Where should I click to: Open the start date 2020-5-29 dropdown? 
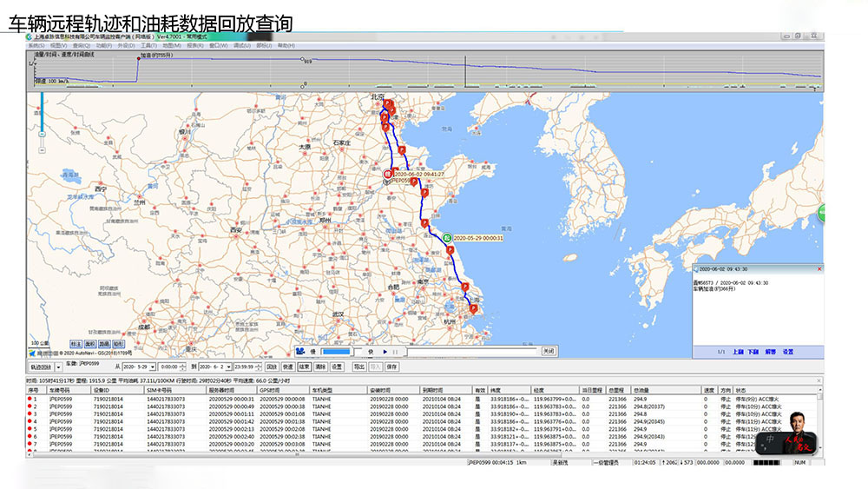click(152, 367)
